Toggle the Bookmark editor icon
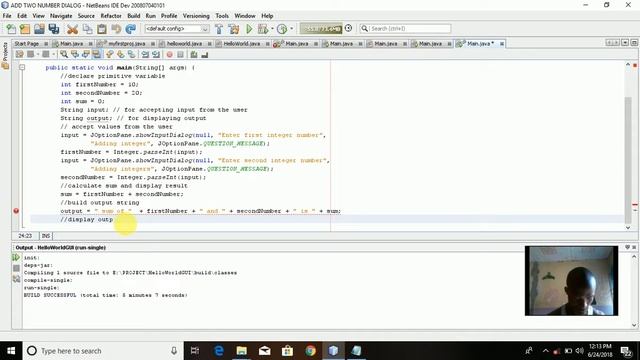 pos(131,54)
